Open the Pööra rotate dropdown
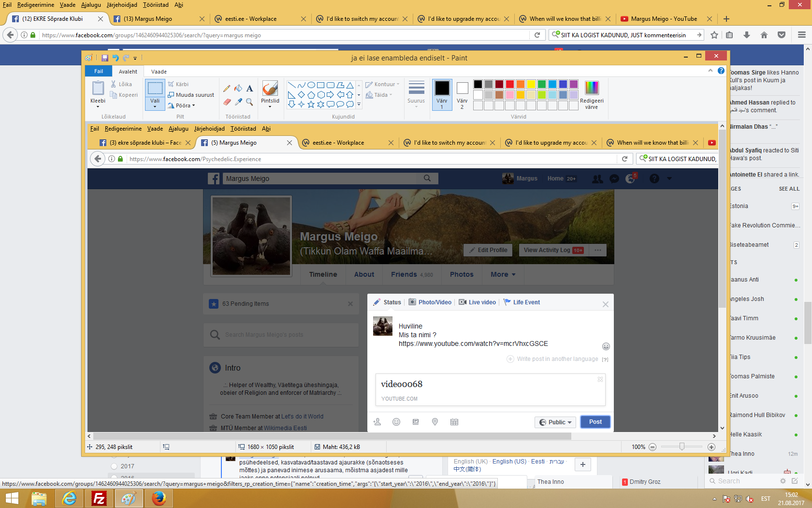812x508 pixels. (x=182, y=105)
